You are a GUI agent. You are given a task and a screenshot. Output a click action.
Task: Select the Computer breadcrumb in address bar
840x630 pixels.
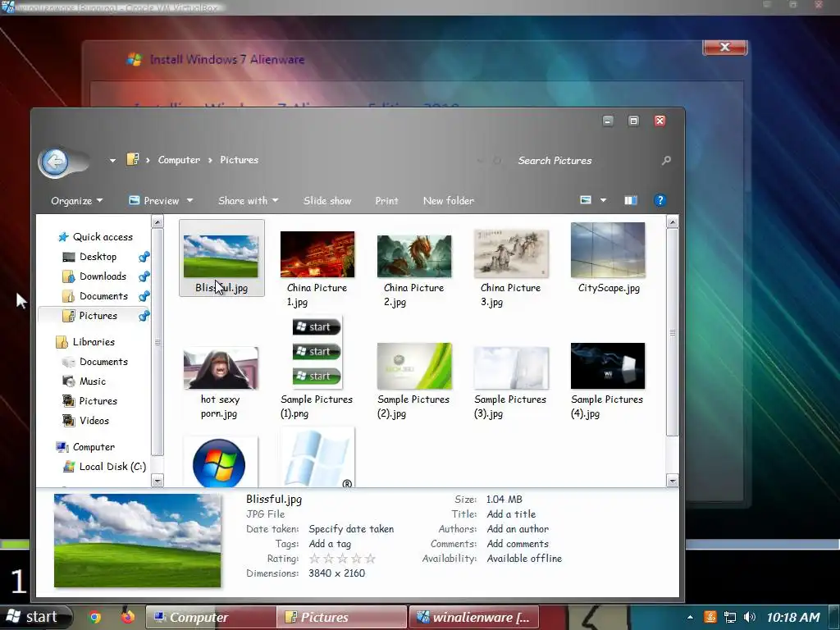(179, 160)
